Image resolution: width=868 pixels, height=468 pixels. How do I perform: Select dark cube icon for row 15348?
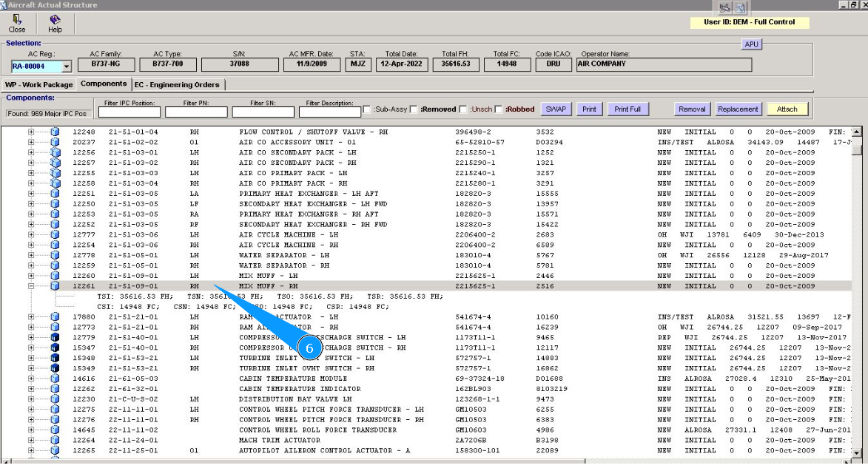55,358
